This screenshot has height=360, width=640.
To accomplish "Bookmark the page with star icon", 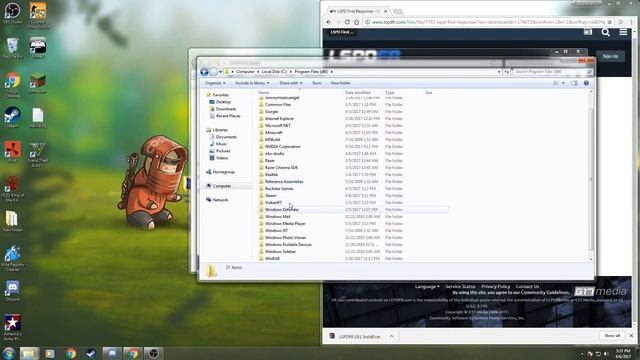I will click(610, 22).
